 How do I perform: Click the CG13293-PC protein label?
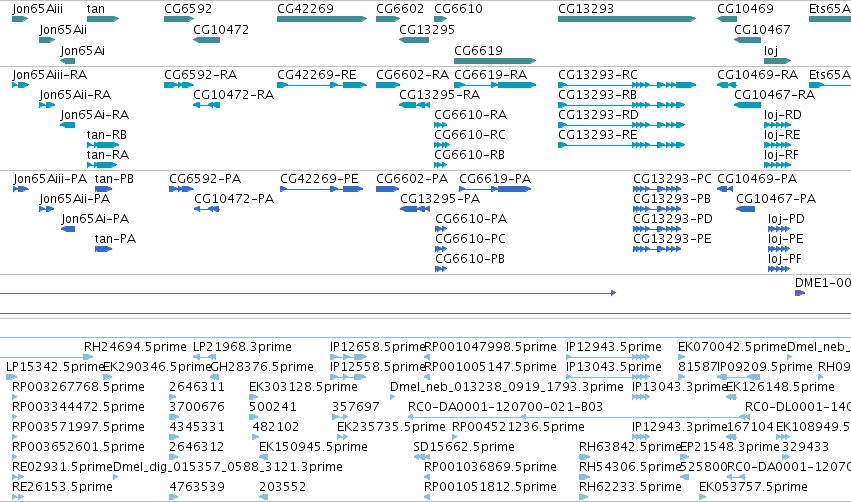click(672, 179)
